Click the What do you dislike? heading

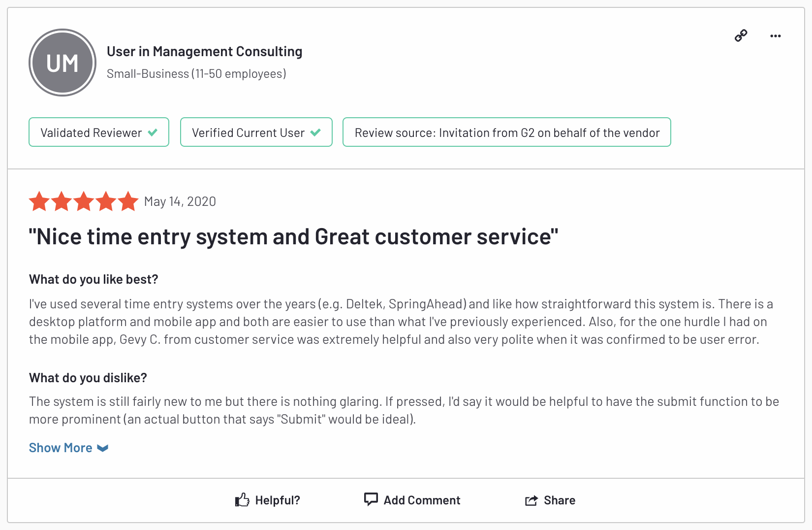(88, 378)
